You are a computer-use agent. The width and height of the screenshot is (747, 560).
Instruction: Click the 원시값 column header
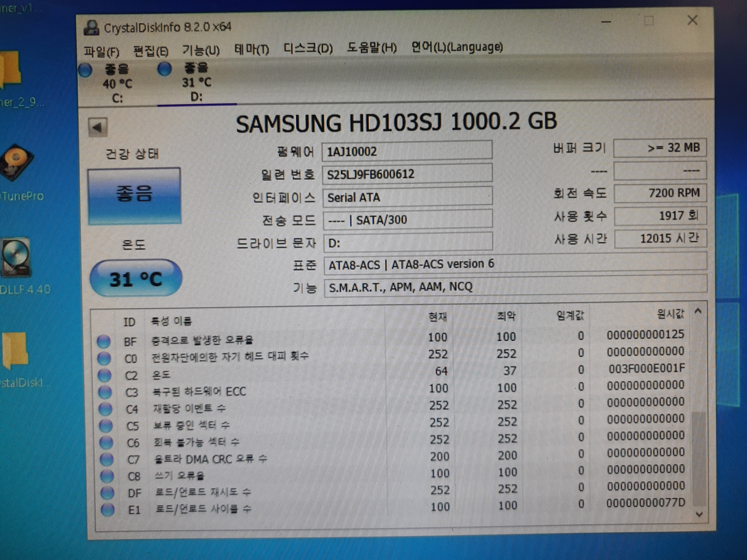670,314
